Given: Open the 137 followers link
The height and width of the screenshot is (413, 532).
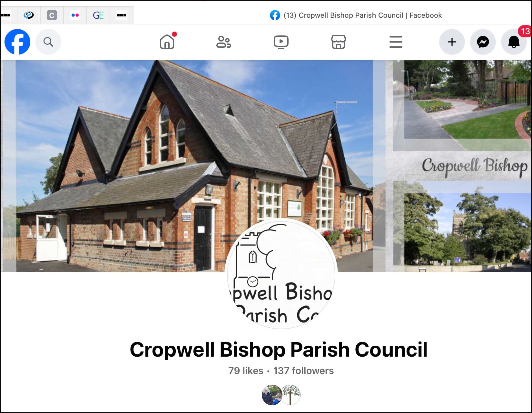Looking at the screenshot, I should 303,371.
